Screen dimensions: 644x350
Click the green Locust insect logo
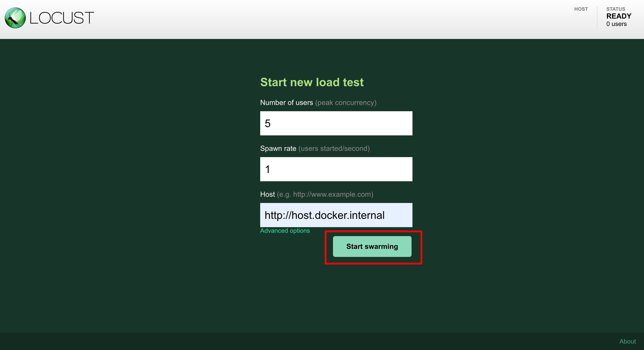tap(15, 18)
